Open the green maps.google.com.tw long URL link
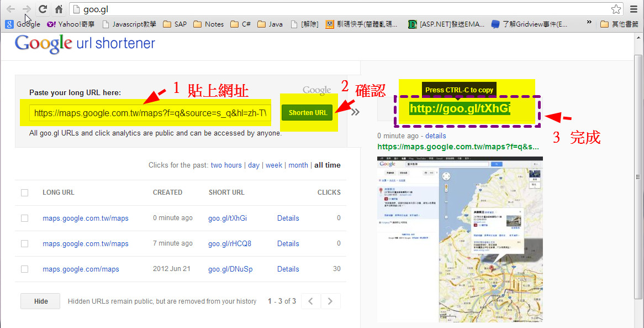The height and width of the screenshot is (328, 644). (458, 147)
